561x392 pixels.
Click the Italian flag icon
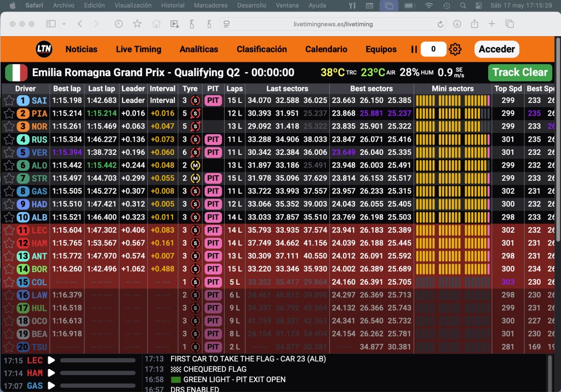pos(16,72)
